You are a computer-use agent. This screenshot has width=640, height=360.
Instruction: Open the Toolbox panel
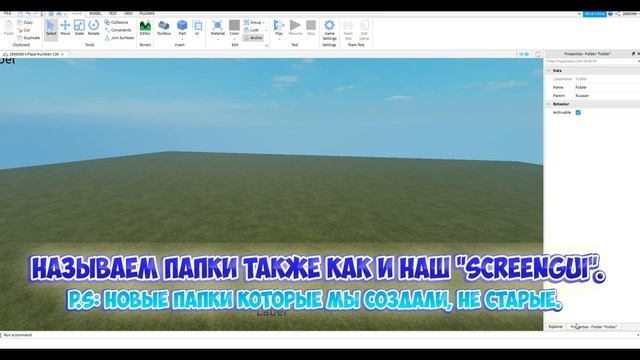(x=164, y=28)
